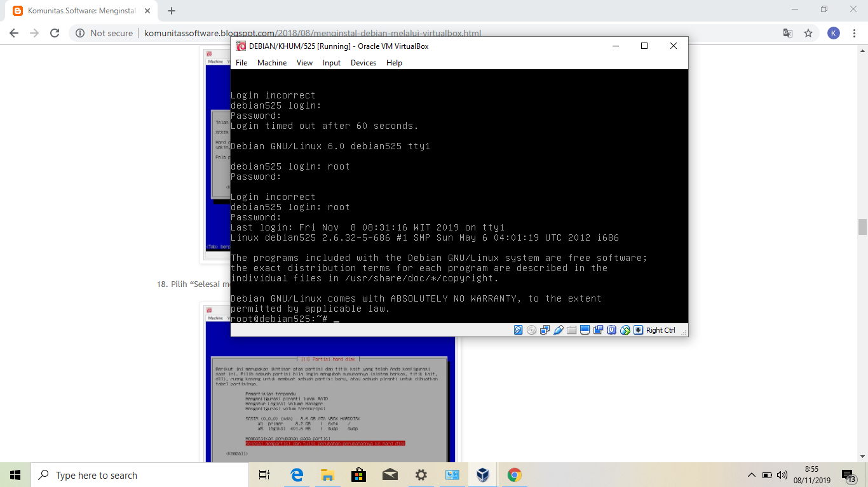Open the VirtualBox View menu
This screenshot has width=868, height=487.
[304, 63]
